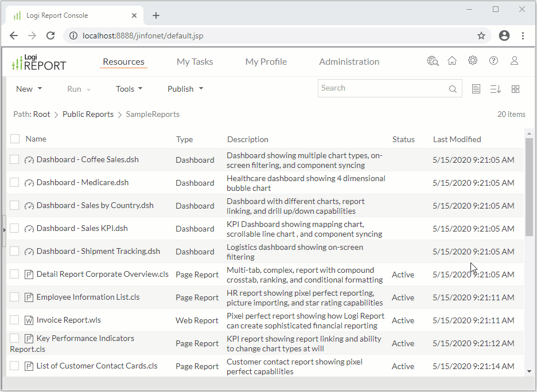Viewport: 537px width, 392px height.
Task: Click inside the Search input field
Action: tap(382, 88)
